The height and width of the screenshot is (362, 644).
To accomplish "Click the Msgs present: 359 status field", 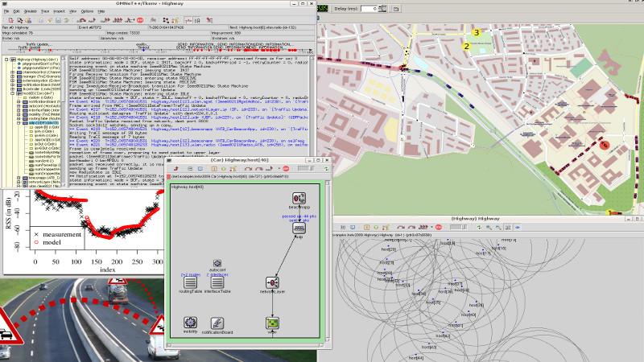I will (x=263, y=33).
